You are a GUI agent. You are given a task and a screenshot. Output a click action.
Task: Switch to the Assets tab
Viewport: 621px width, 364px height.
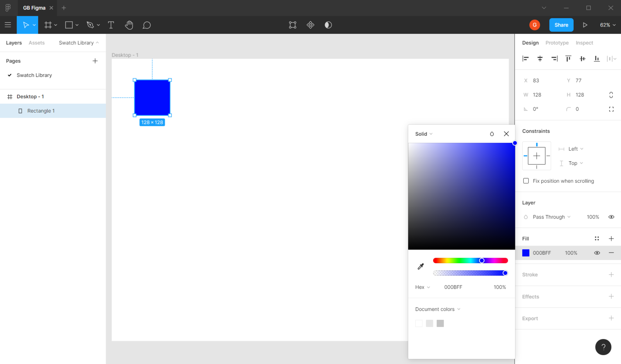point(37,43)
